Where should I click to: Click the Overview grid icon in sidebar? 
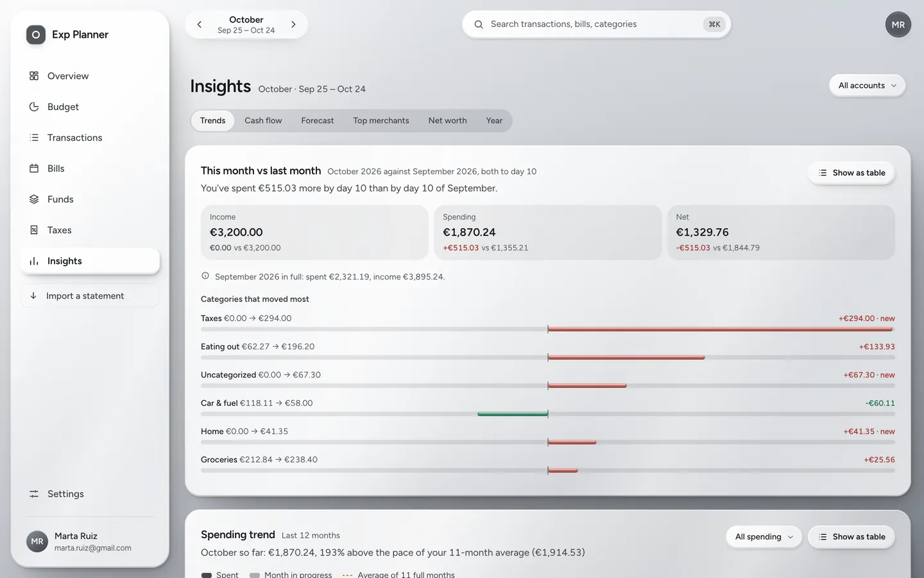click(34, 76)
